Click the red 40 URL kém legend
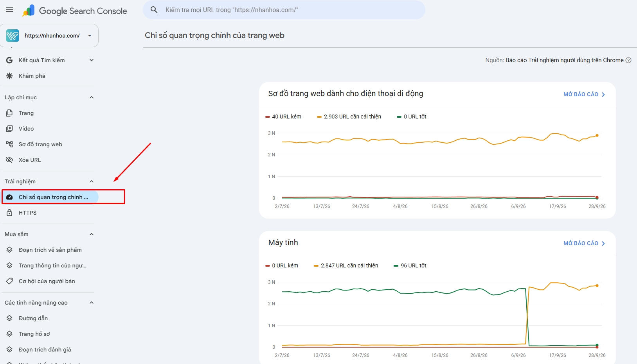Viewport: 637px width, 364px height. pyautogui.click(x=283, y=117)
